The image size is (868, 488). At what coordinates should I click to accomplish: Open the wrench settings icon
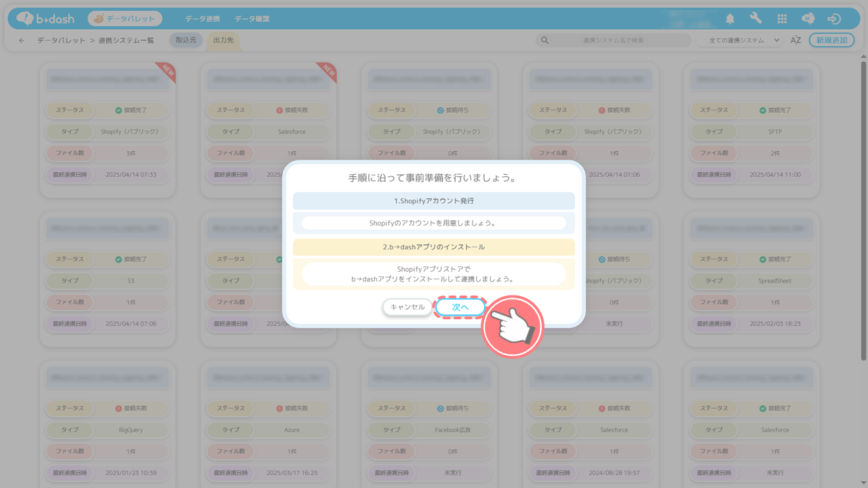coord(755,18)
